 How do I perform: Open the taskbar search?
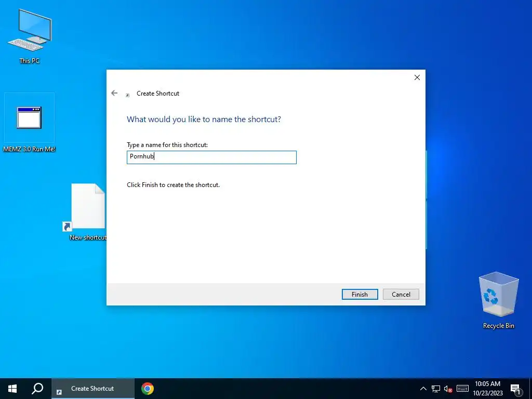click(37, 389)
